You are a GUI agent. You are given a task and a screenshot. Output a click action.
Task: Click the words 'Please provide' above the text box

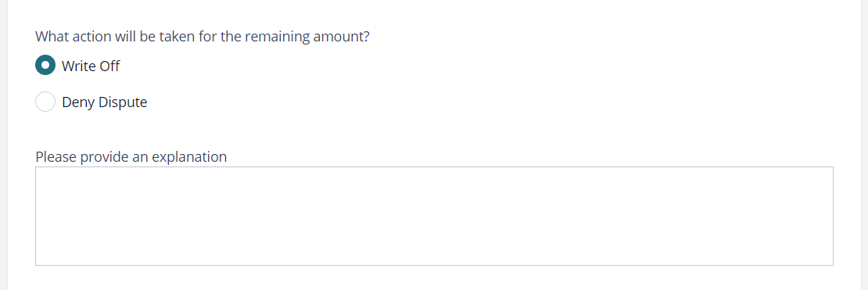(83, 158)
